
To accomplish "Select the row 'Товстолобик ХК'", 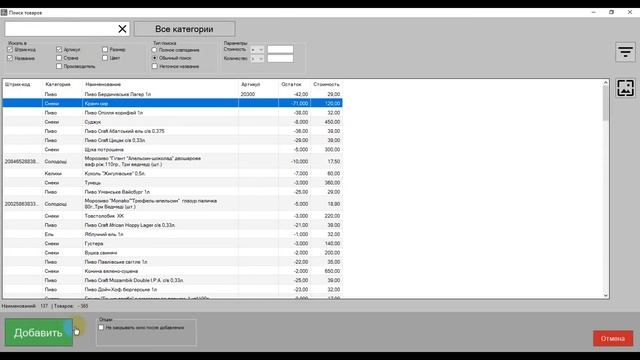I will 173,216.
